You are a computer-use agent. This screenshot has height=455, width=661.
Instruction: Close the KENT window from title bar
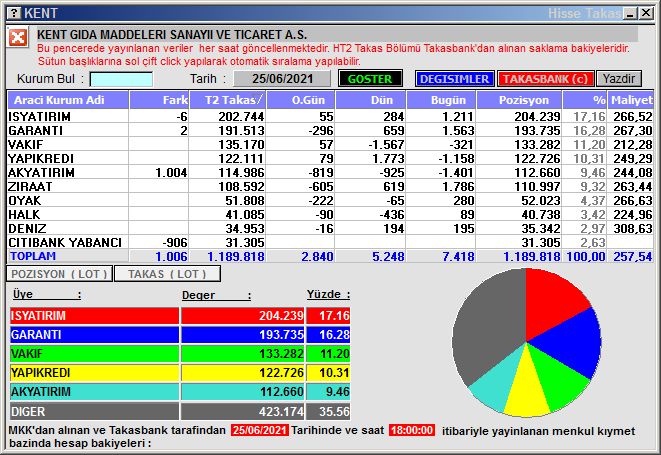(646, 13)
